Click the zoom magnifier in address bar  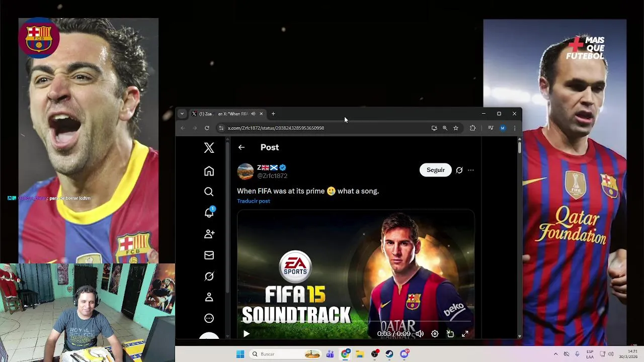[445, 128]
